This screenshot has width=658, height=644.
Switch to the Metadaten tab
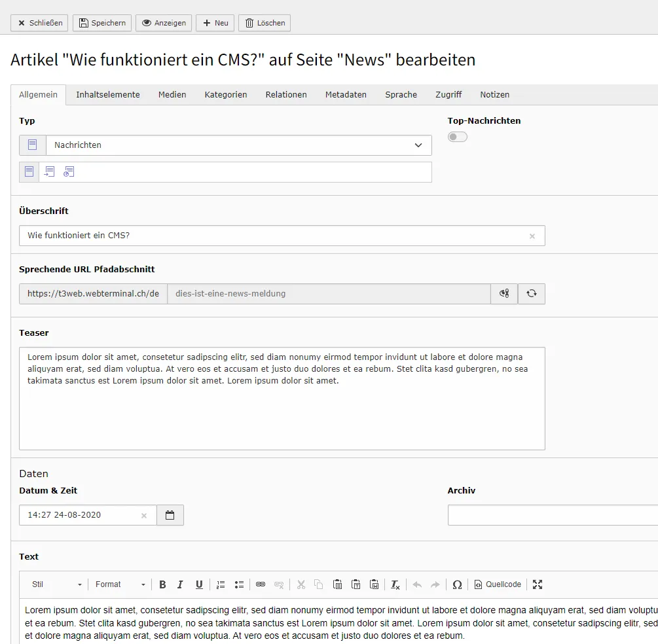(x=346, y=95)
